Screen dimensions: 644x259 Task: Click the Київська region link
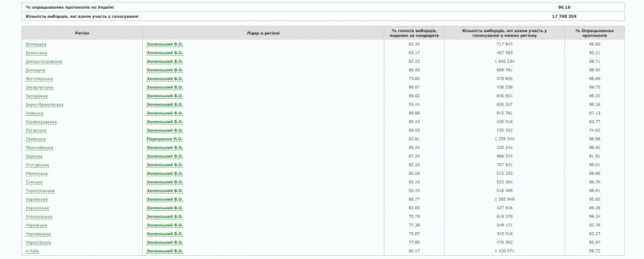click(x=34, y=113)
